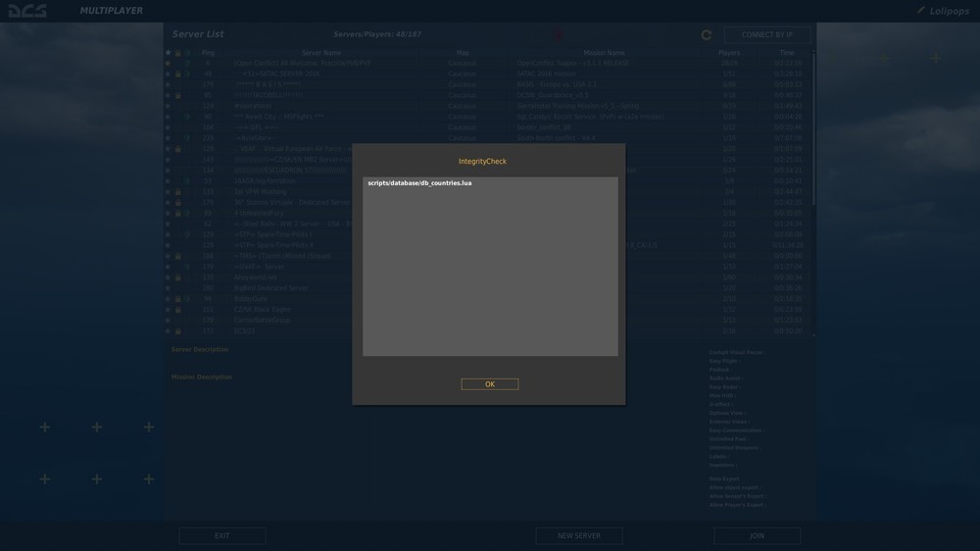Image resolution: width=980 pixels, height=551 pixels.
Task: Edit the Lolipops player name with the pencil icon
Action: (920, 10)
